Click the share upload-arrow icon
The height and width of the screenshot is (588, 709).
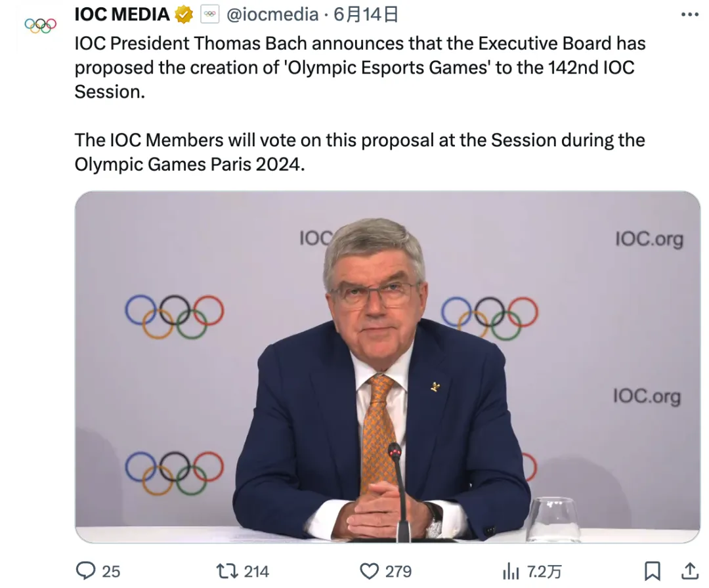tap(690, 570)
